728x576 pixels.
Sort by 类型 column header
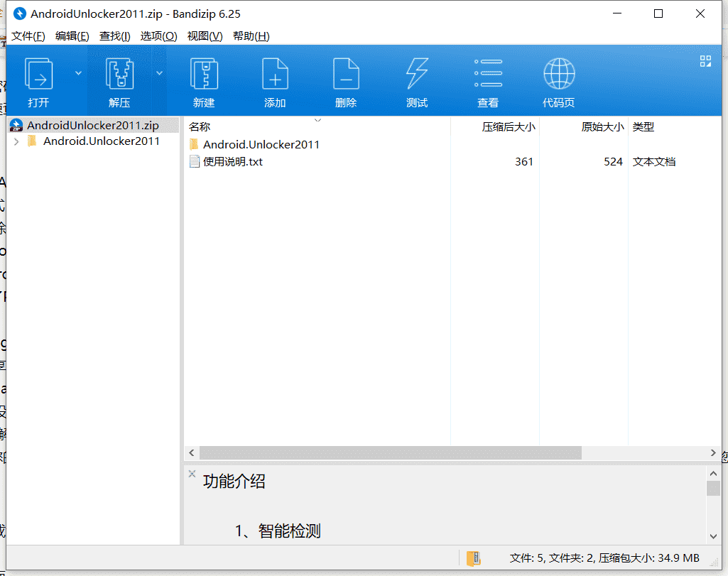pyautogui.click(x=643, y=126)
